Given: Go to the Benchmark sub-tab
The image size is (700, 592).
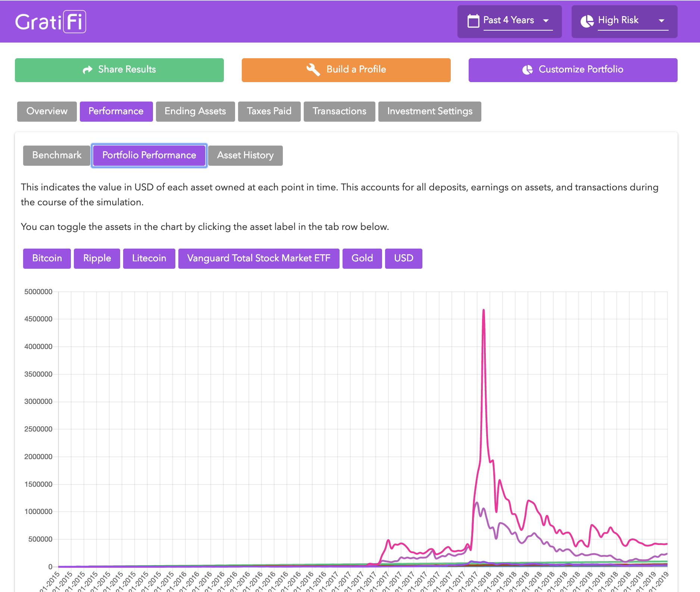Looking at the screenshot, I should 57,155.
